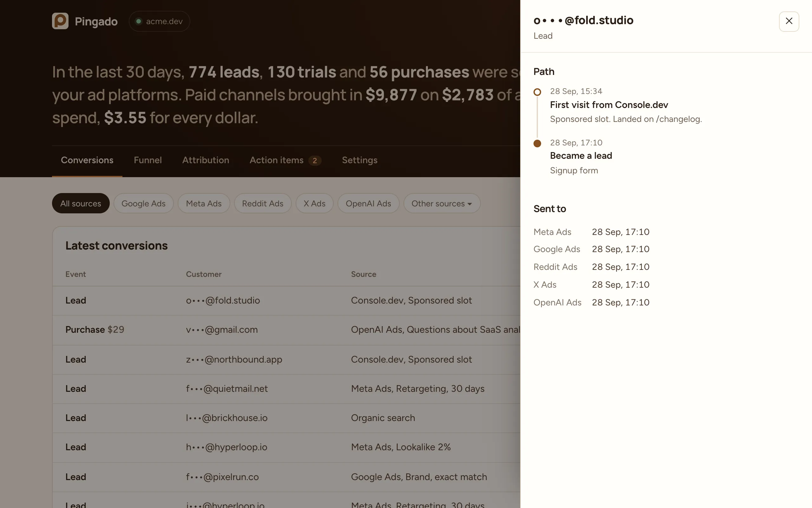The width and height of the screenshot is (812, 508).
Task: Click the Meta Ads entry under Sent to
Action: click(x=591, y=232)
